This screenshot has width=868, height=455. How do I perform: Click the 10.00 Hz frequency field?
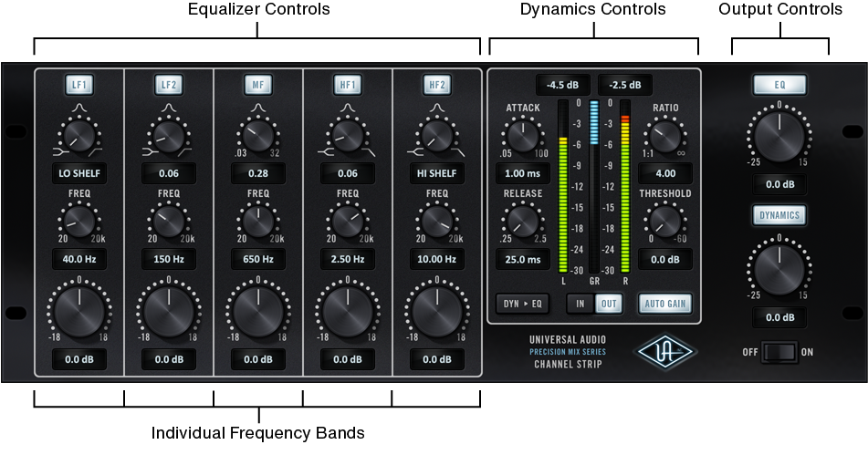coord(437,259)
